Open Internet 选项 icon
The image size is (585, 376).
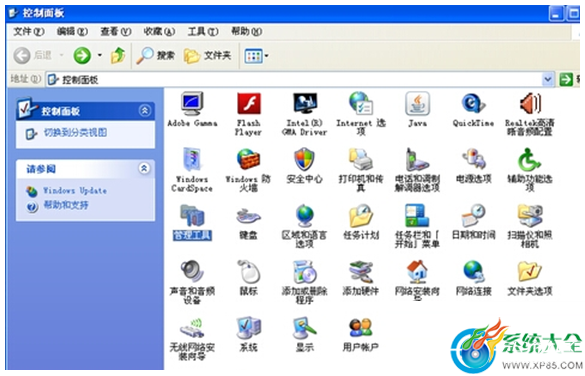tap(361, 103)
